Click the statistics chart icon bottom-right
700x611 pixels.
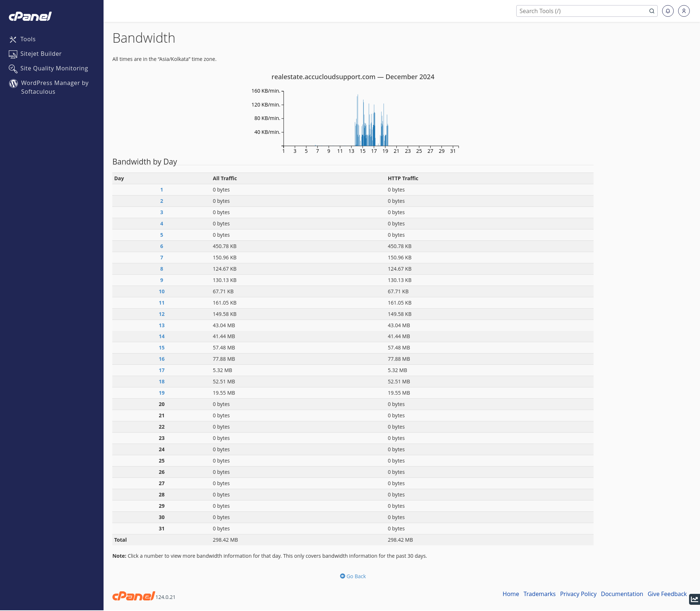pos(694,599)
